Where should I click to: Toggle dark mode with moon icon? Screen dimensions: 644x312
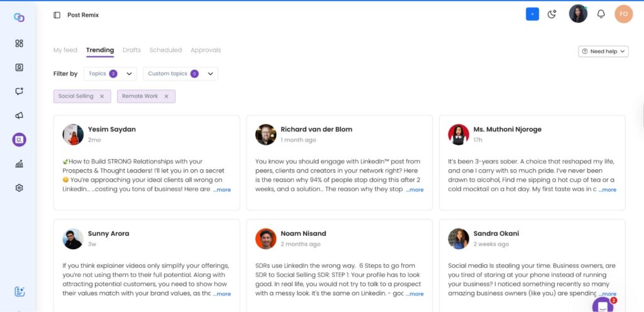point(552,14)
